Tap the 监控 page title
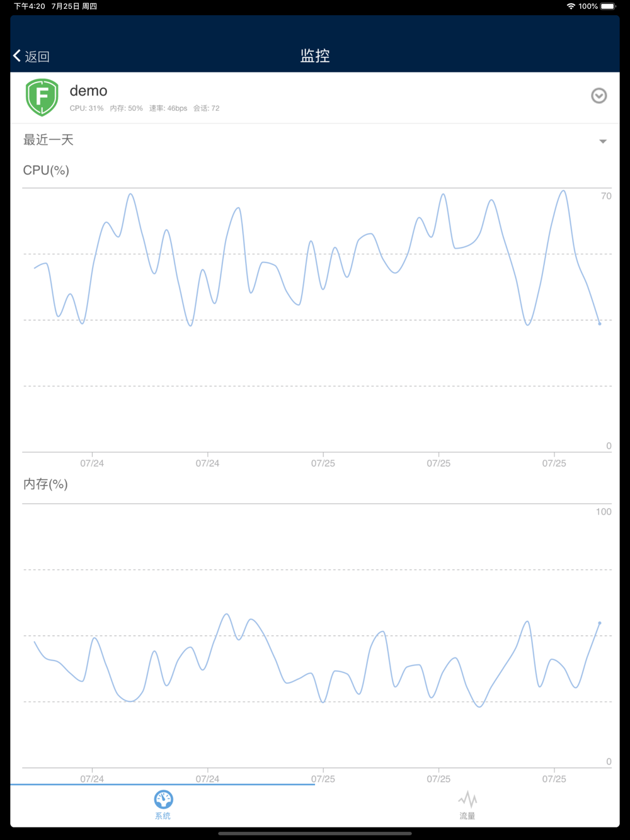This screenshot has width=630, height=840. click(x=315, y=55)
